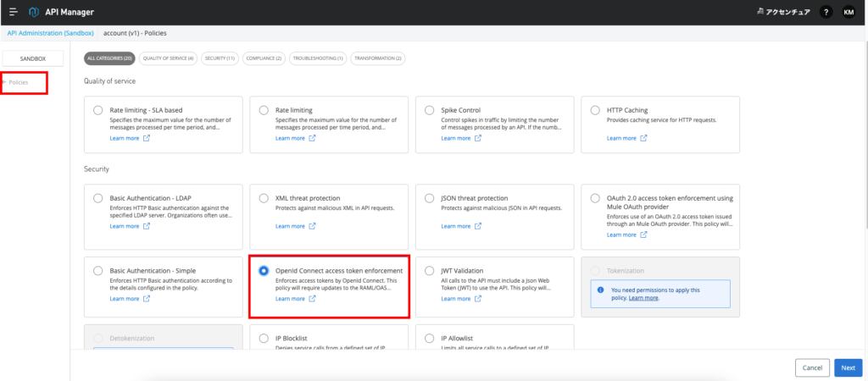Click external link icon under JWT Validation
The image size is (868, 381).
[x=477, y=298]
